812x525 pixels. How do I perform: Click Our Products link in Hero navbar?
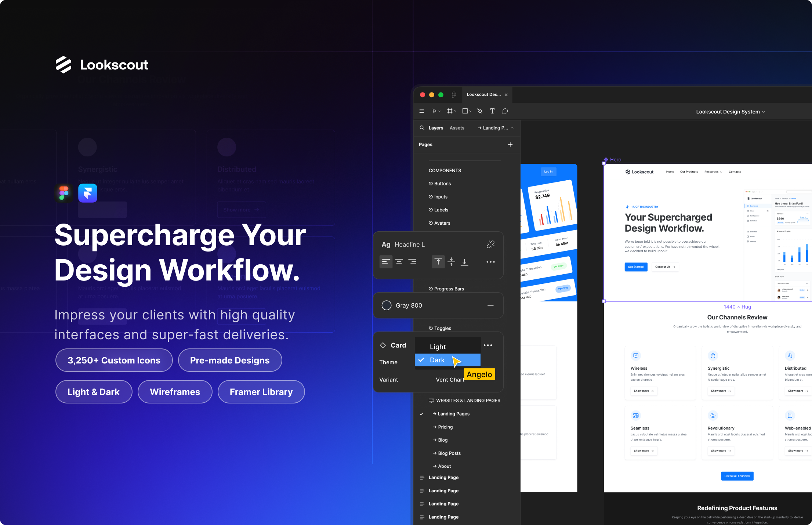[689, 172]
